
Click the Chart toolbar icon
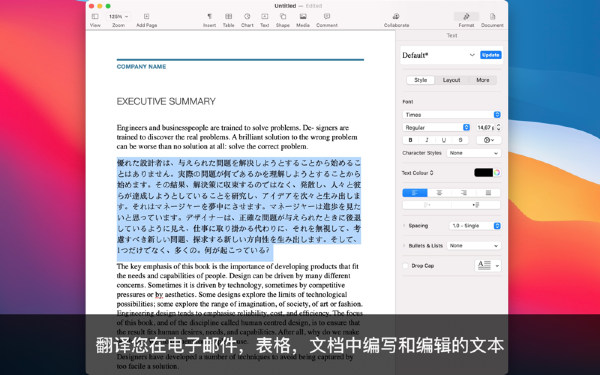pyautogui.click(x=247, y=16)
